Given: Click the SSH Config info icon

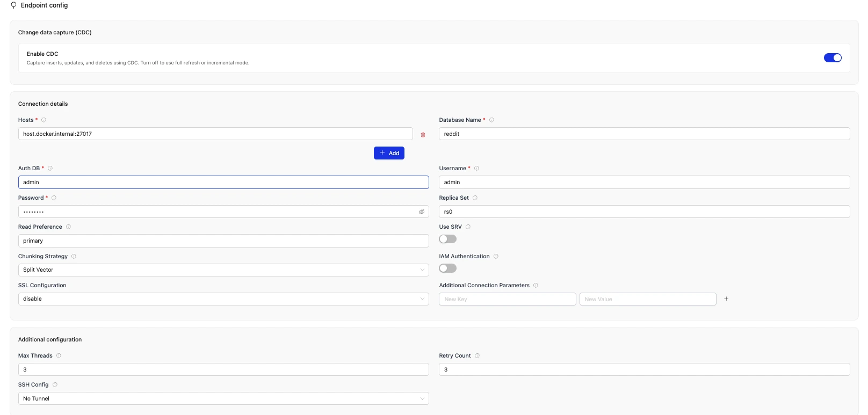Looking at the screenshot, I should (x=55, y=385).
